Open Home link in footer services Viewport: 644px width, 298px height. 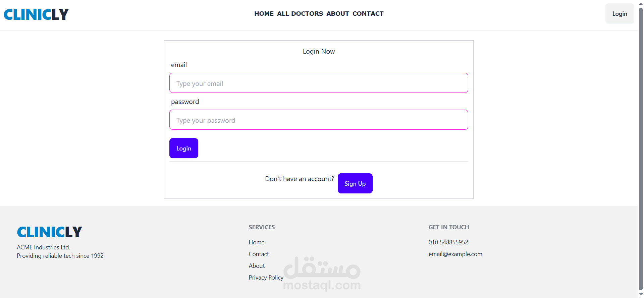pyautogui.click(x=257, y=242)
